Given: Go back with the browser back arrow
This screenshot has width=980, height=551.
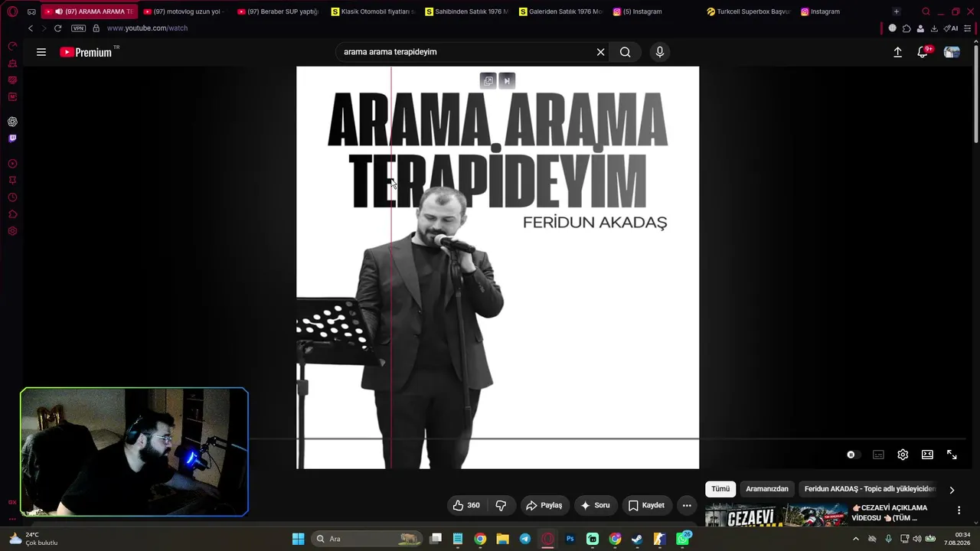Looking at the screenshot, I should pyautogui.click(x=31, y=28).
